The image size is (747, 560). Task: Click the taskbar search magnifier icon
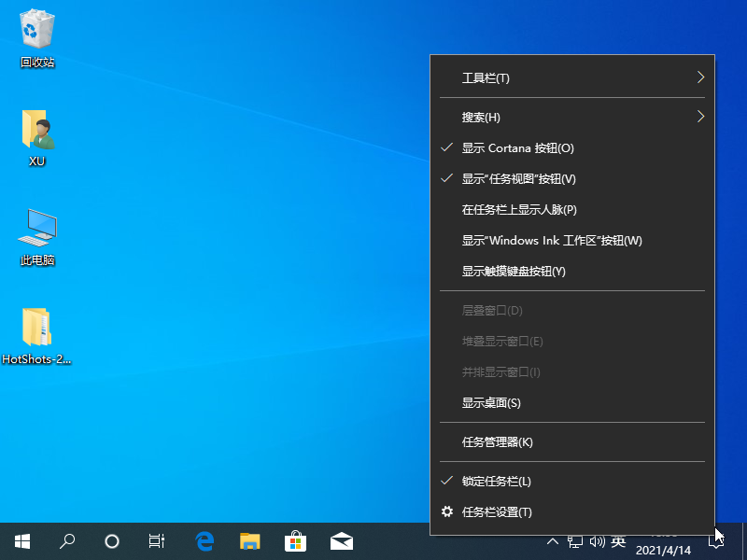67,540
